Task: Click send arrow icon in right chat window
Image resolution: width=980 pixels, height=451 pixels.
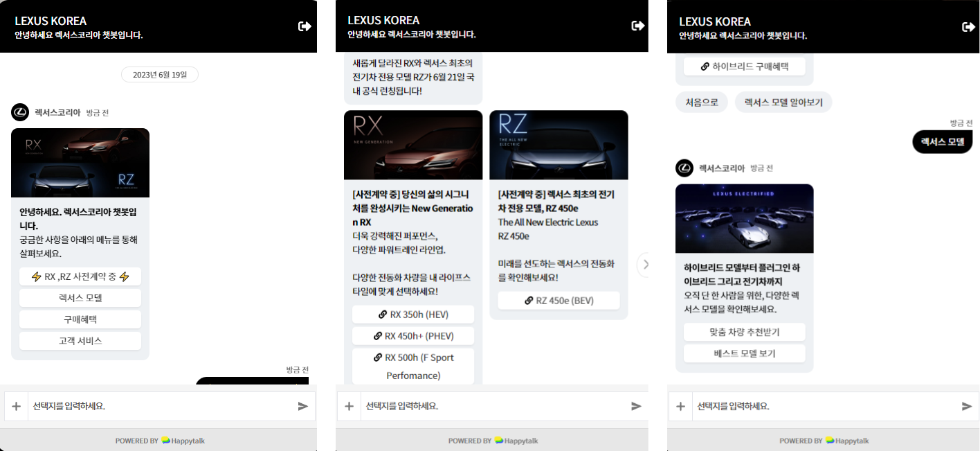Action: pos(967,406)
